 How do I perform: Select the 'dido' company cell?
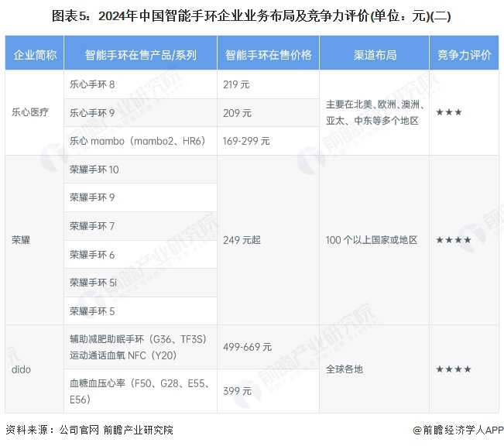pos(34,369)
